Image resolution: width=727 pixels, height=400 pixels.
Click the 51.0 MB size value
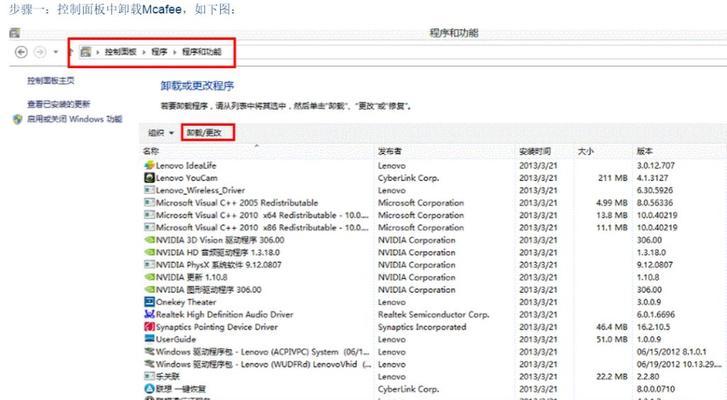click(x=612, y=339)
